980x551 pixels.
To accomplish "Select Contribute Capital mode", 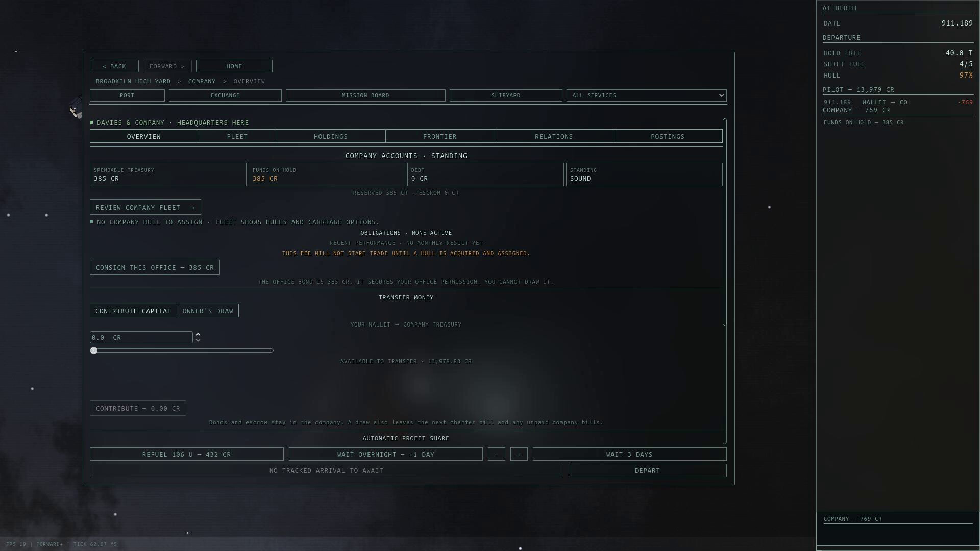I will pyautogui.click(x=133, y=311).
